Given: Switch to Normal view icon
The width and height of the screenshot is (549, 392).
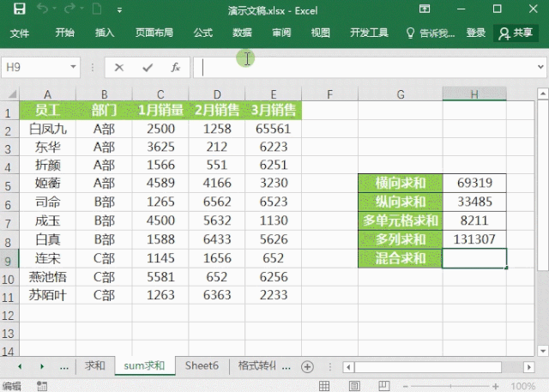Looking at the screenshot, I should tap(324, 386).
